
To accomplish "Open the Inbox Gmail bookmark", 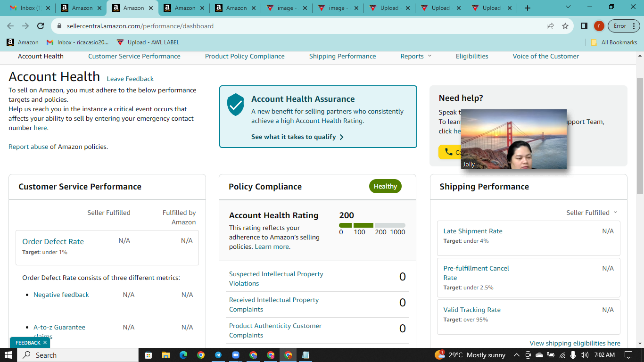I will [x=77, y=42].
